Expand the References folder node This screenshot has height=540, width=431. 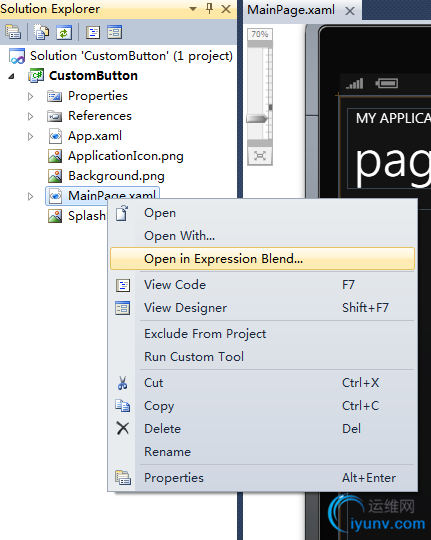click(x=30, y=116)
